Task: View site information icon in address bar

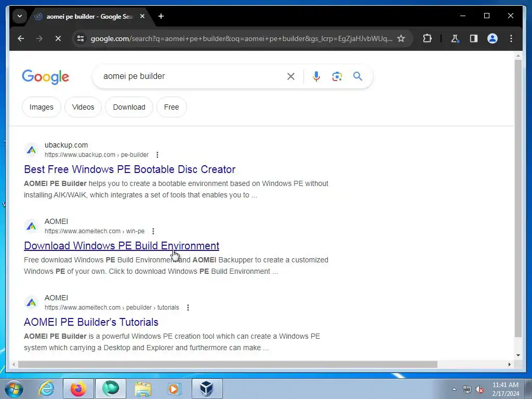Action: coord(81,38)
